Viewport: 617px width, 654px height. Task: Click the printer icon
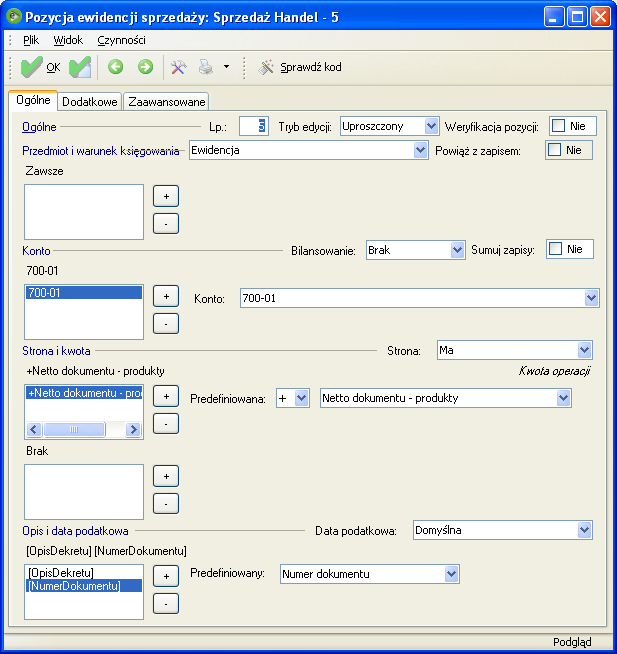pyautogui.click(x=206, y=67)
